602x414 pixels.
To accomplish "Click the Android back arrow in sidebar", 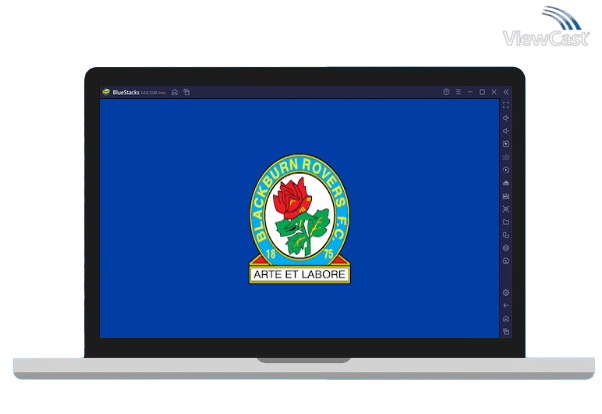I will click(x=506, y=306).
